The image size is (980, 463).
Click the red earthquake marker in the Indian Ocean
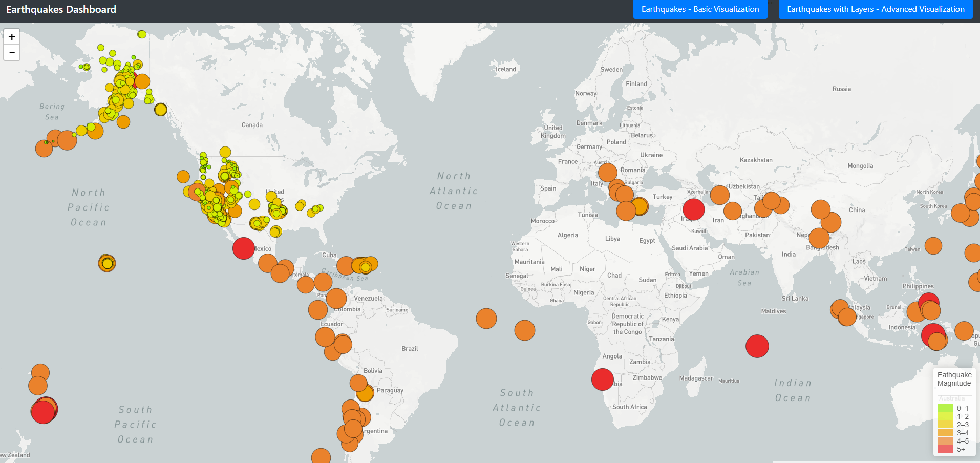point(757,346)
